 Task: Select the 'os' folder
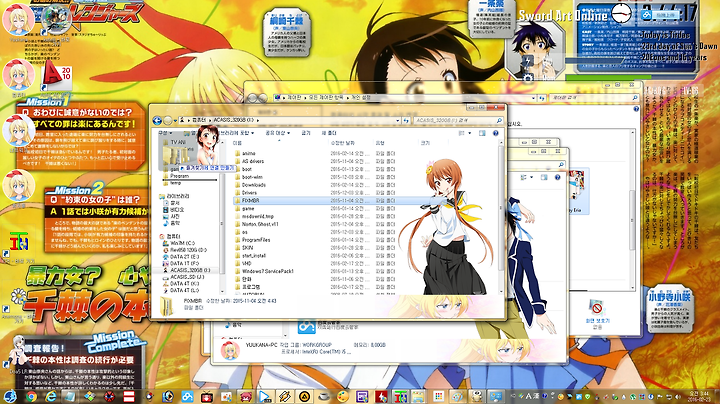pyautogui.click(x=245, y=232)
